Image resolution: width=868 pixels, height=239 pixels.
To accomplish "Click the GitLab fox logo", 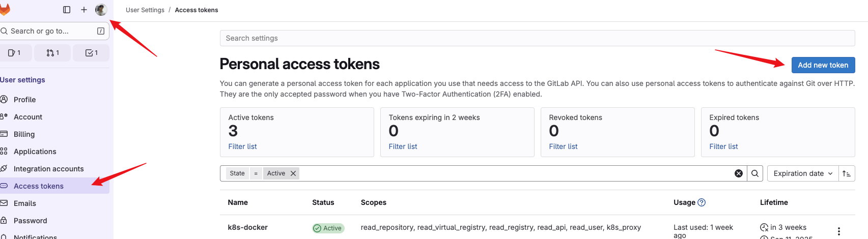I will pos(5,10).
